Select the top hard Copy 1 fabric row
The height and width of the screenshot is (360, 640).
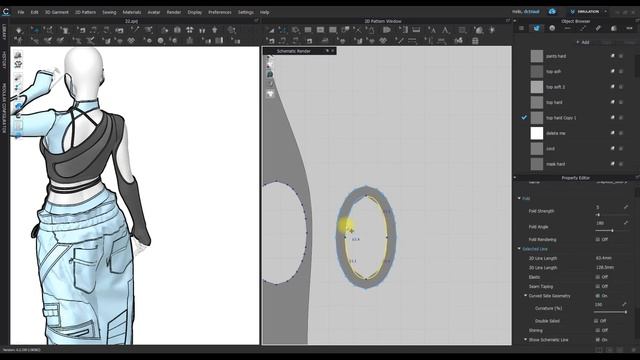(576, 118)
